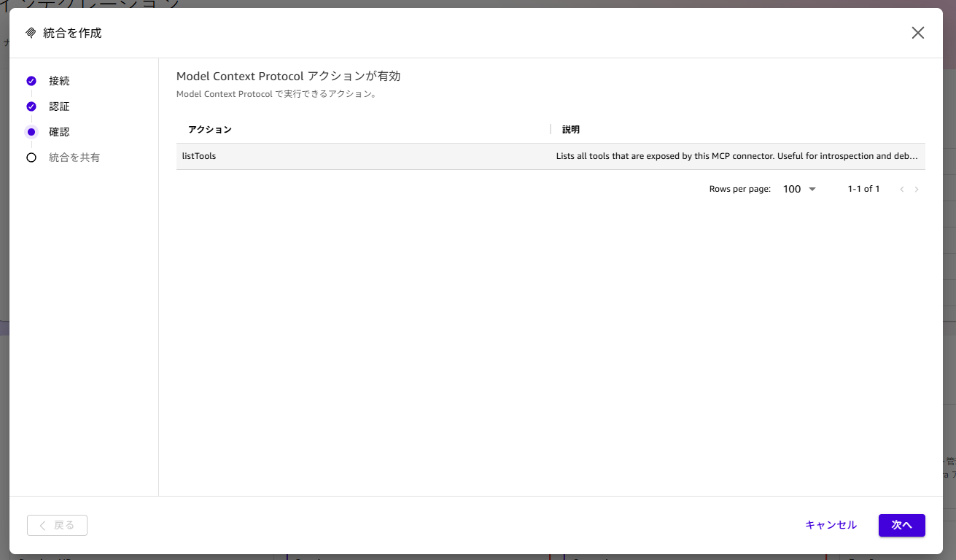The height and width of the screenshot is (560, 956).
Task: Jump to the 統合を共有 step label
Action: (74, 157)
